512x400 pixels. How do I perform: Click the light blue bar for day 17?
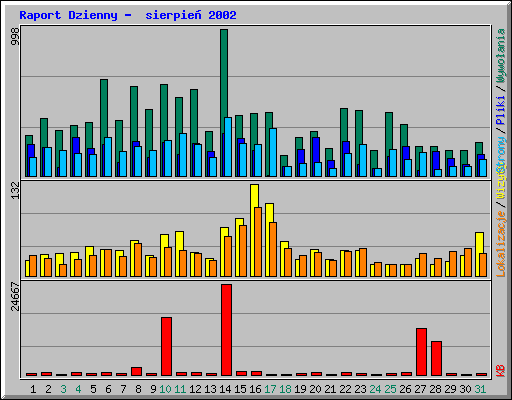(x=273, y=152)
